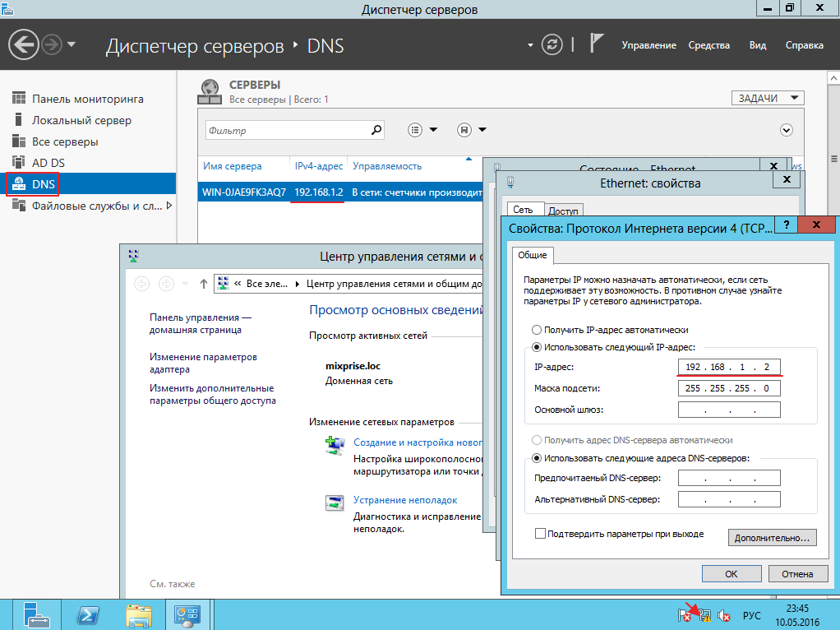Click the speaker volume icon in tray
Image resolution: width=840 pixels, height=630 pixels.
click(x=724, y=615)
